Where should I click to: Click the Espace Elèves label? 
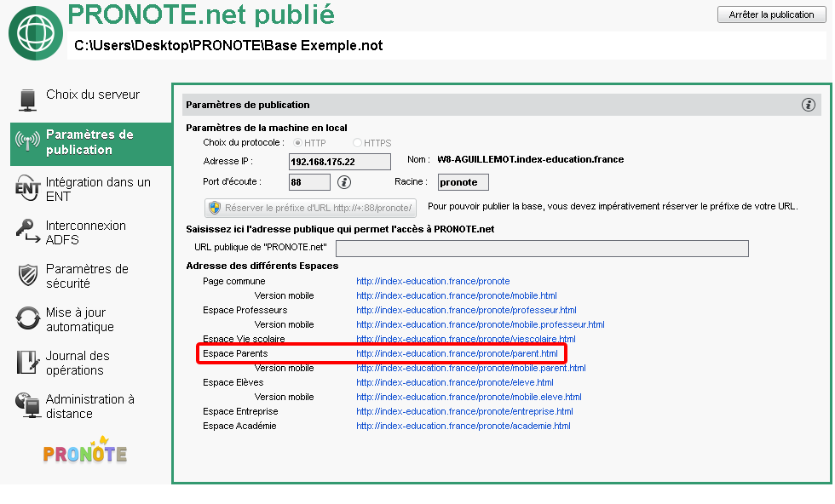tap(233, 382)
